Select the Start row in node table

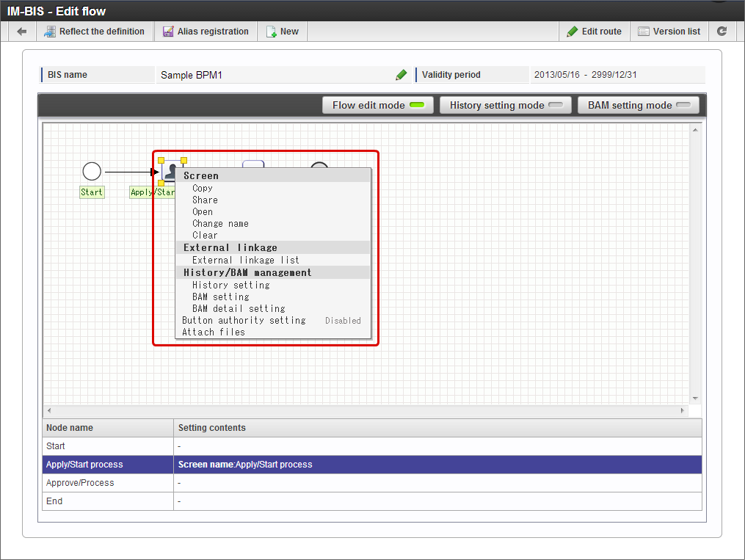click(x=372, y=446)
